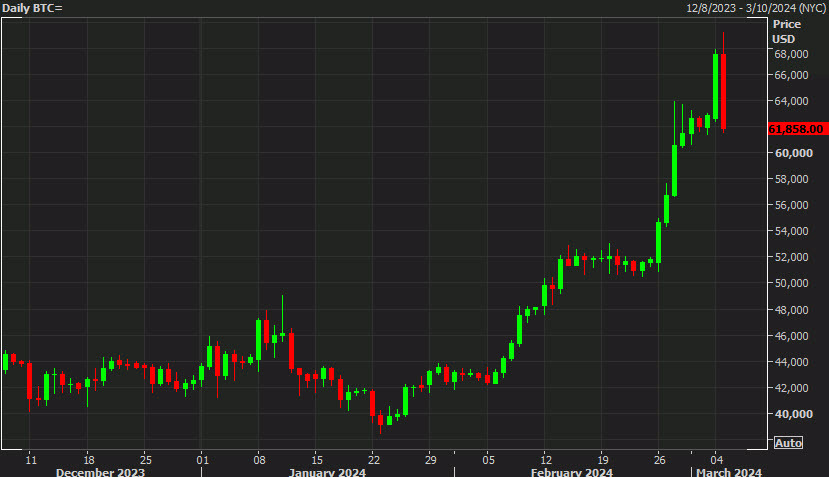829x477 pixels.
Task: Click the 29 date tick in January
Action: click(x=430, y=460)
